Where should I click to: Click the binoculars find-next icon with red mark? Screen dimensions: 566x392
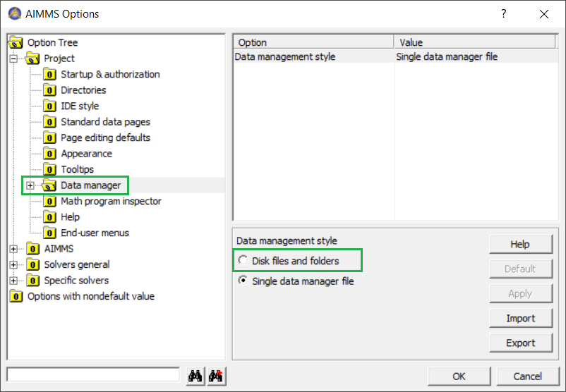pyautogui.click(x=216, y=376)
